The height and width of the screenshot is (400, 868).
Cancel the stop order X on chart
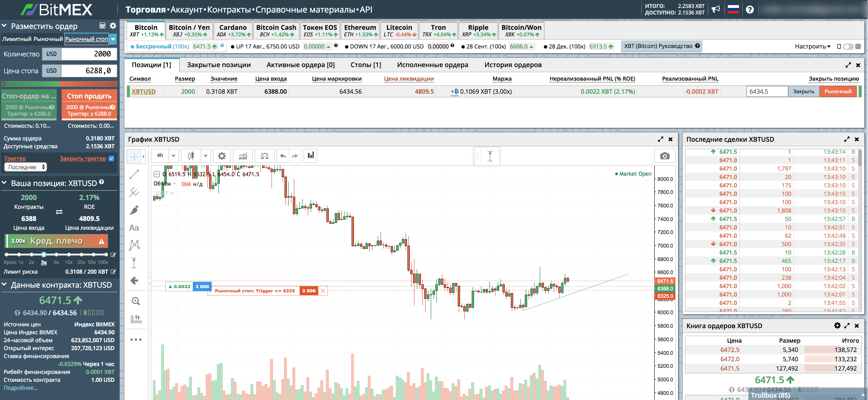[x=323, y=291]
